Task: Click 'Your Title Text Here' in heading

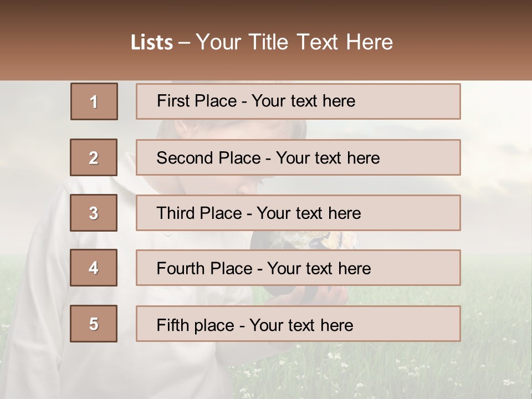Action: click(x=294, y=42)
